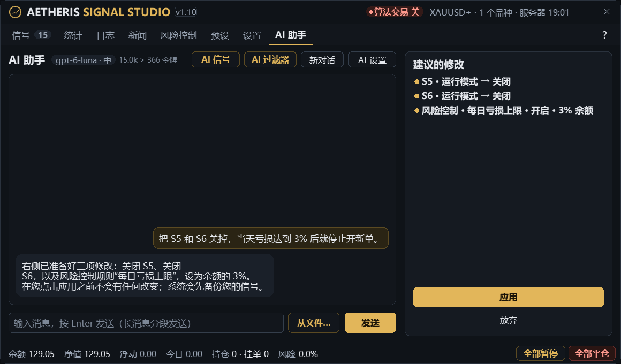Click the 全部暂停 button
Screen dimensions: 621x364
pyautogui.click(x=541, y=353)
